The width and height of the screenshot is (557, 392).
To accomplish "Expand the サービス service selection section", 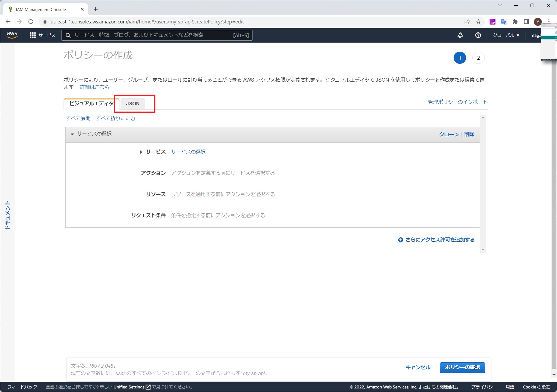I will 141,152.
